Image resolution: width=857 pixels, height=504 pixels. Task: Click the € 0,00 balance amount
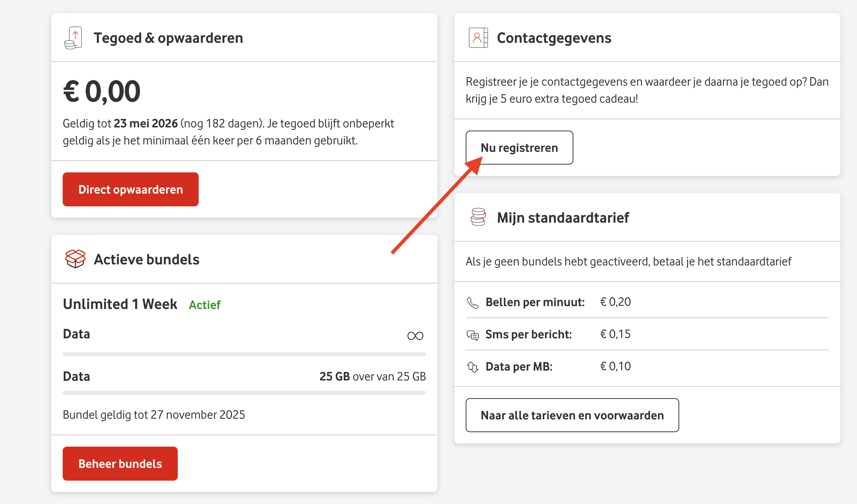tap(102, 91)
